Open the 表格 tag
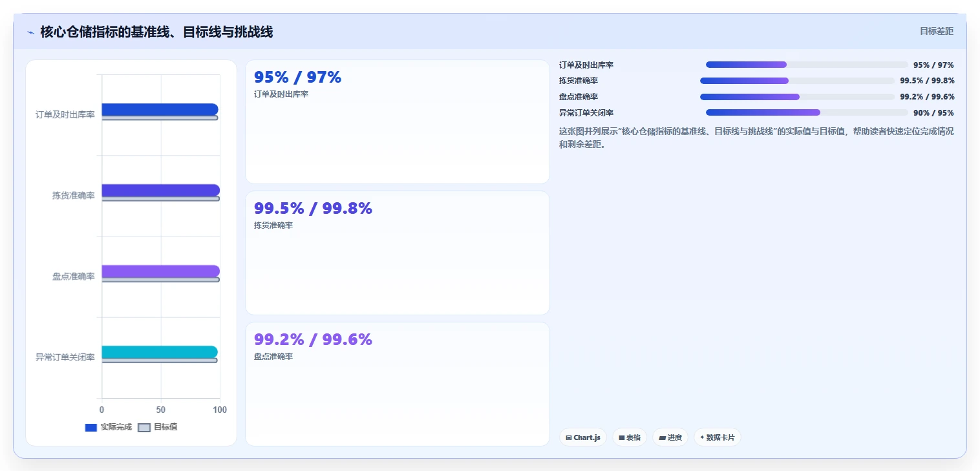Viewport: 980px width, 471px height. (630, 437)
